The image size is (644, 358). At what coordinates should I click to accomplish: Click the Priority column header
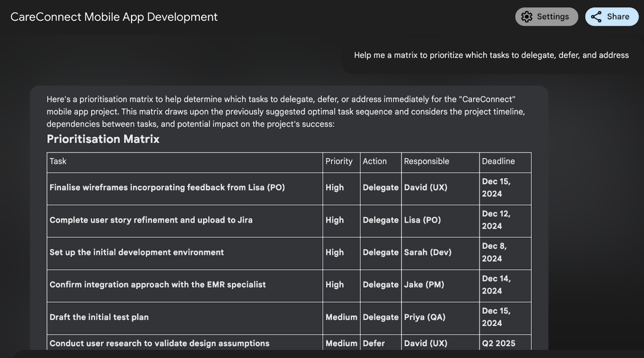[x=339, y=162]
